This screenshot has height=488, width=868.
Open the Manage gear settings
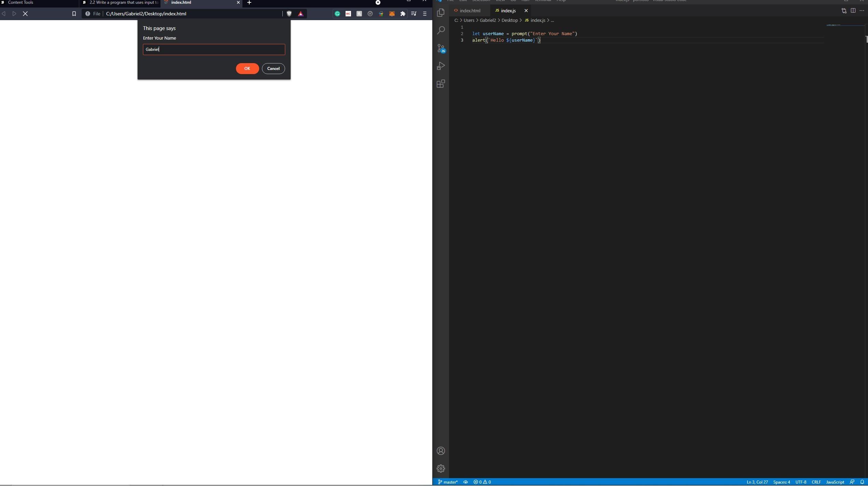pyautogui.click(x=441, y=469)
